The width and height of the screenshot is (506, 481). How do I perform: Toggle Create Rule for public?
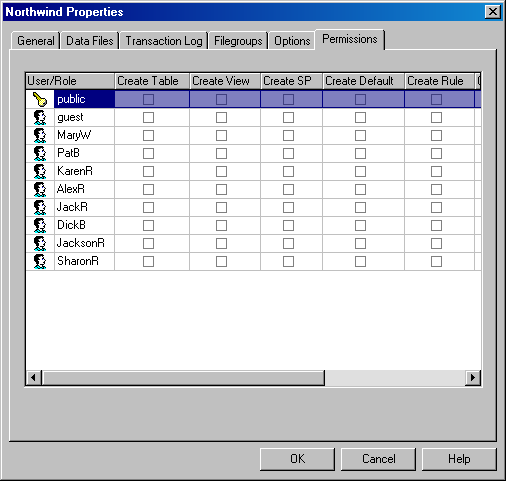coord(436,99)
